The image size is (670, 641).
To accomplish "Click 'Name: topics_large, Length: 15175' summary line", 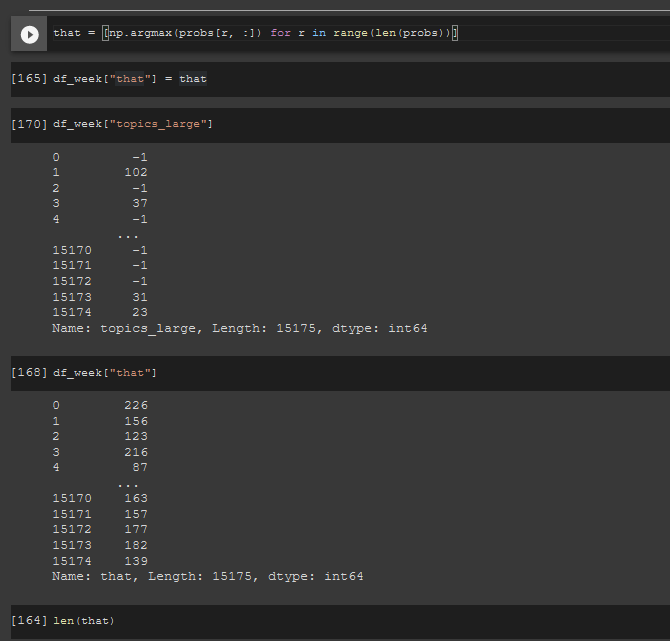I will click(x=240, y=328).
